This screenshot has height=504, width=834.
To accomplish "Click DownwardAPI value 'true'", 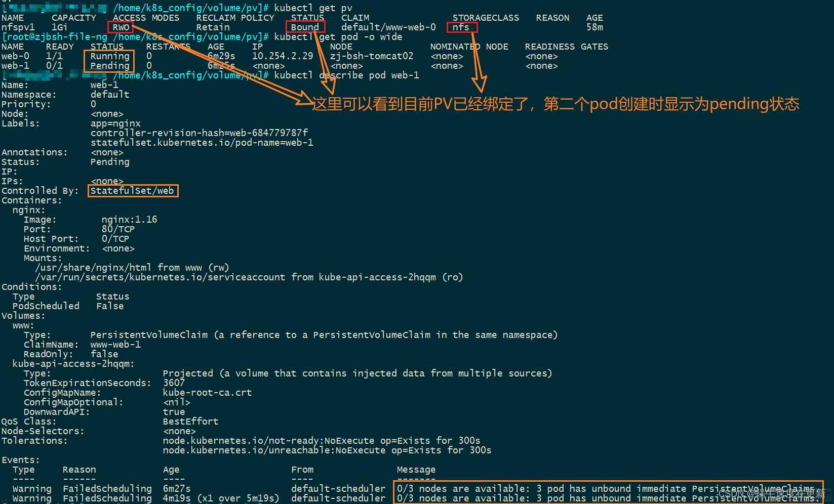I will pyautogui.click(x=174, y=412).
